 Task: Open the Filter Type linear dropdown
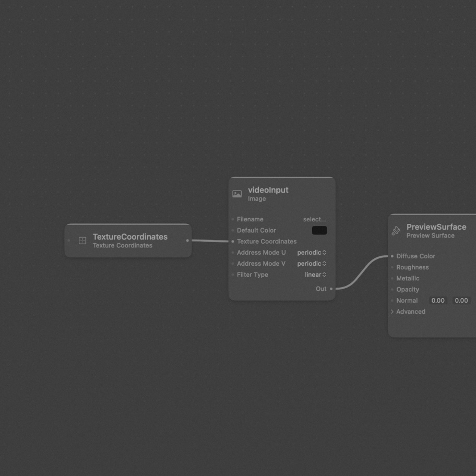pos(315,275)
